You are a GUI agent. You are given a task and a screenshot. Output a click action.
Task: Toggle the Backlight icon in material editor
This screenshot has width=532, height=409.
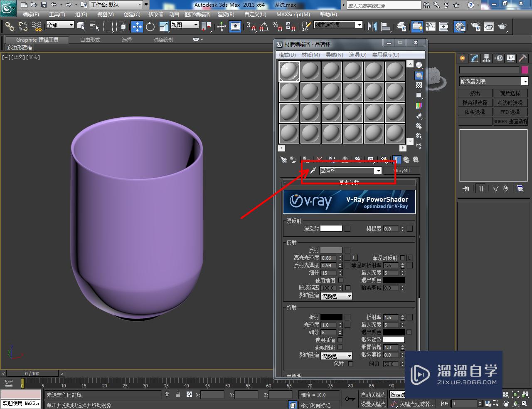(x=419, y=75)
